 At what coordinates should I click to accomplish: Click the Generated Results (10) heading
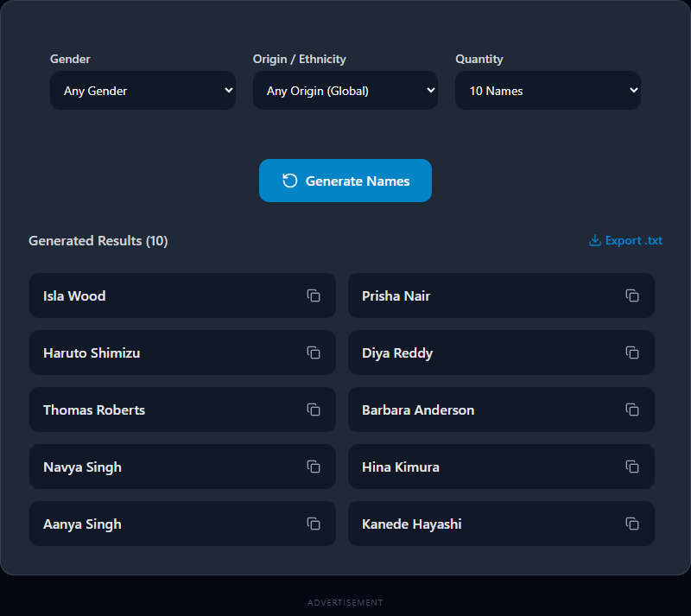[x=98, y=241]
